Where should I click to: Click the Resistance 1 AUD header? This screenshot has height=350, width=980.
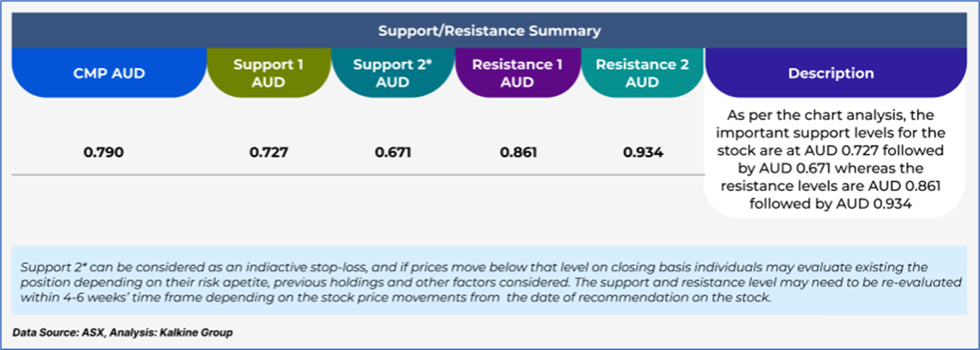click(517, 73)
